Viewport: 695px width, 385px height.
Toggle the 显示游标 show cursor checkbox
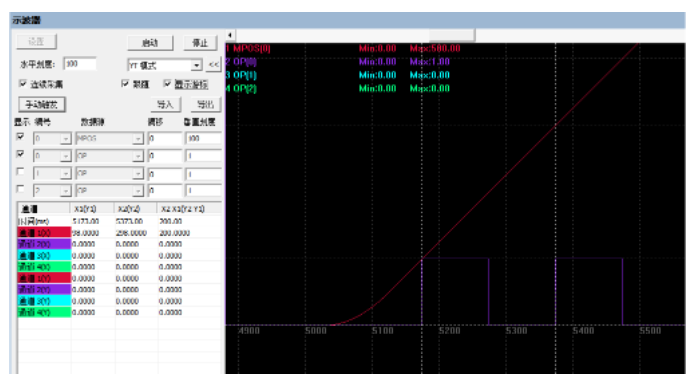click(x=167, y=83)
